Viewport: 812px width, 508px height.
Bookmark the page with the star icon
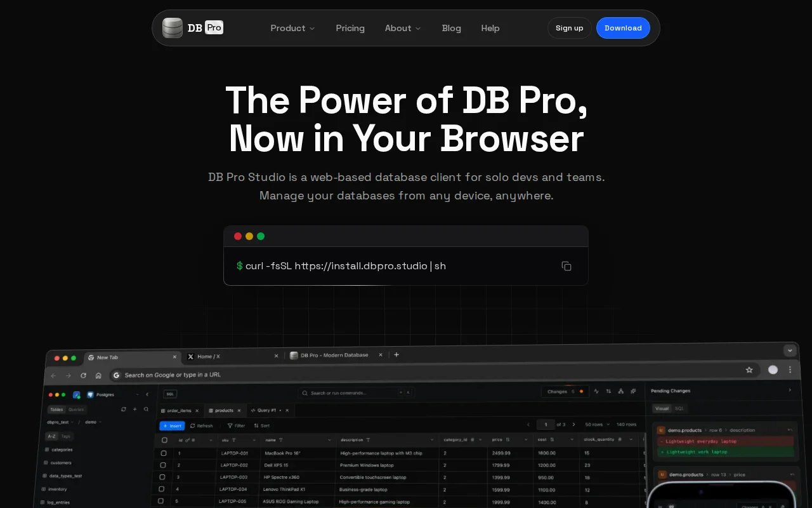tap(749, 370)
